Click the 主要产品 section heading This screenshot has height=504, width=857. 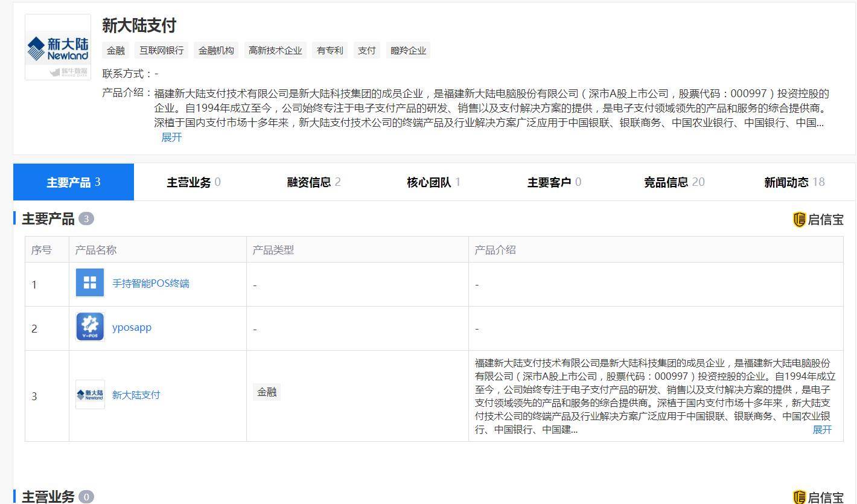[48, 219]
